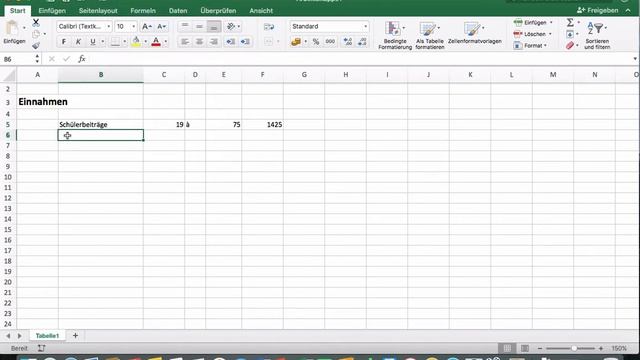The height and width of the screenshot is (360, 640).
Task: Align text to top of cell
Action: coord(185,27)
